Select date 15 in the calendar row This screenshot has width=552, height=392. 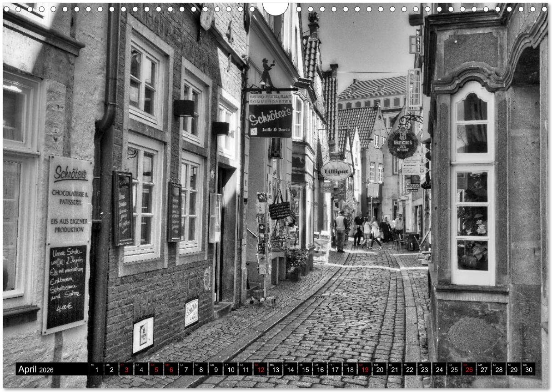(305, 369)
